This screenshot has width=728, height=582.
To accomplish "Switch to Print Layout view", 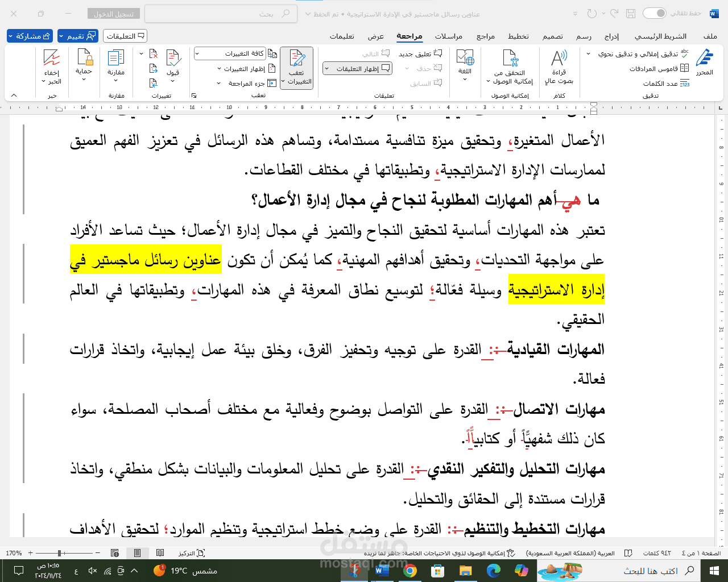I will [x=137, y=553].
